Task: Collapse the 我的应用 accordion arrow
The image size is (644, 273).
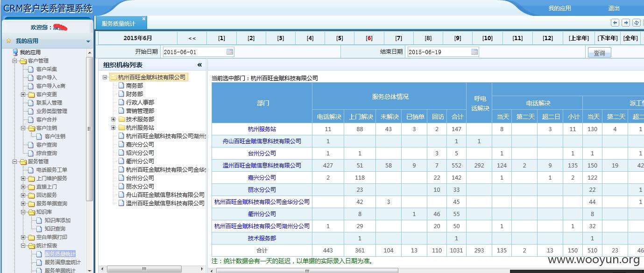Action: tap(88, 41)
